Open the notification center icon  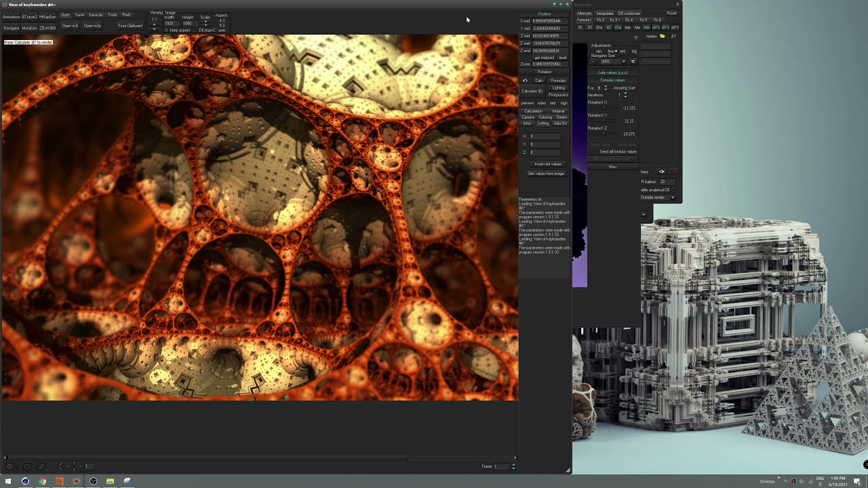pos(857,481)
